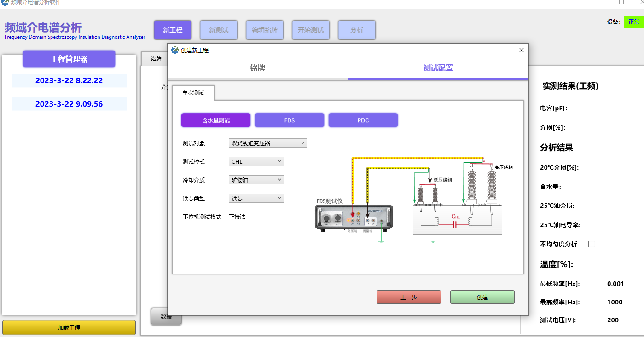
Task: Go back with the 上一步 button
Action: pos(408,297)
